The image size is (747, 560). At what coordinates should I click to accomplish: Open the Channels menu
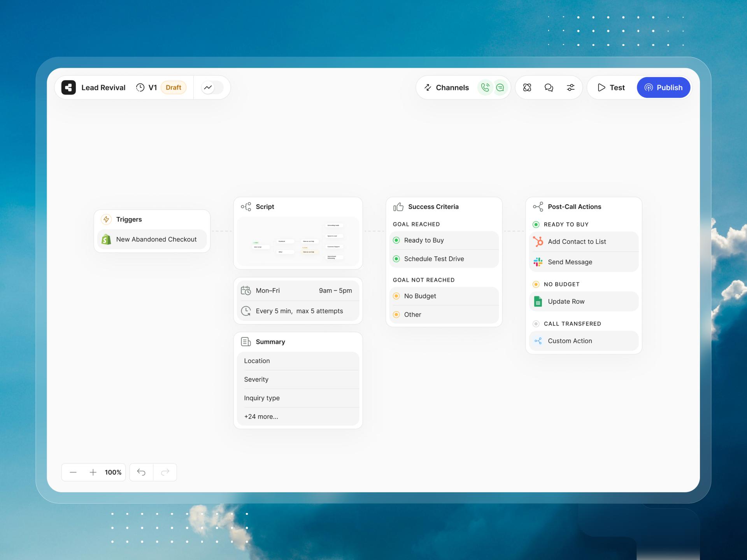(x=447, y=87)
